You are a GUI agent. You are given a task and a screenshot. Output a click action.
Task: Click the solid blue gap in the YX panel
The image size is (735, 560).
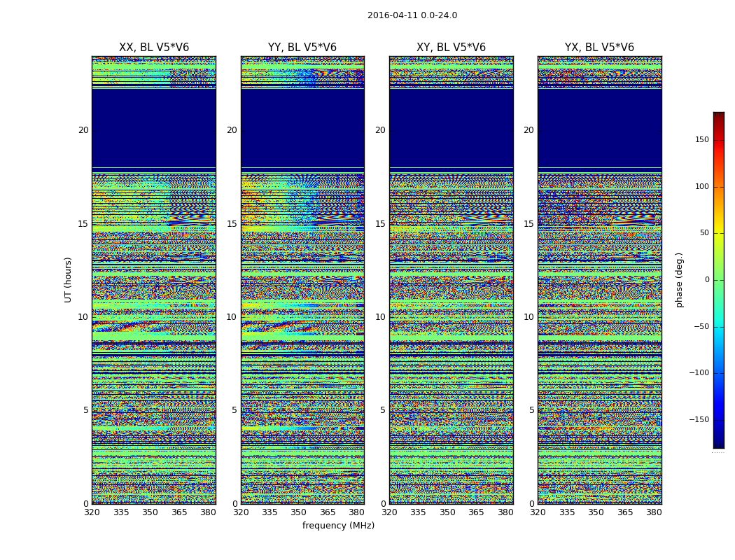[599, 127]
